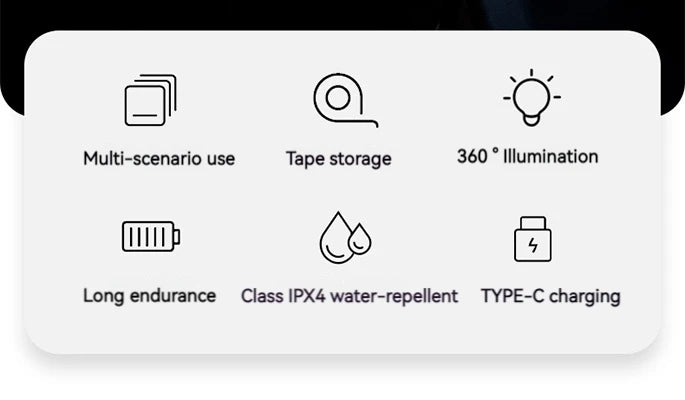685x400 pixels.
Task: Select the TYPE-C charging plug icon
Action: pos(532,238)
